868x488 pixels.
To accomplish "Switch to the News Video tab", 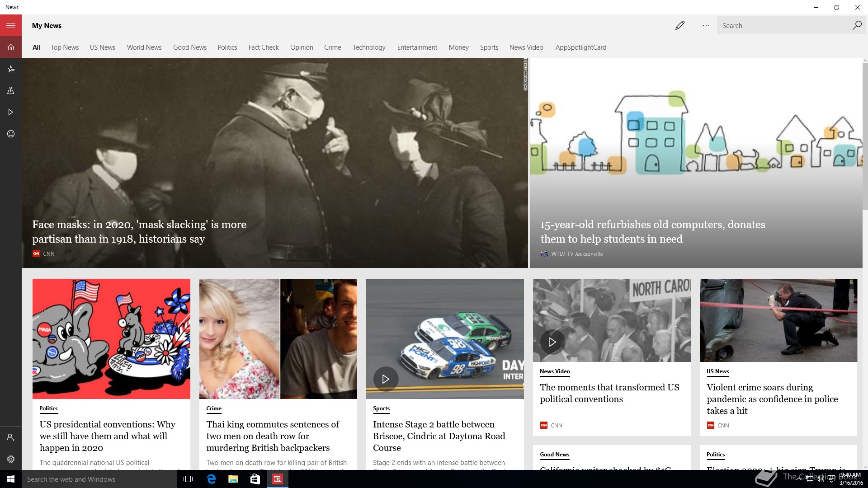I will [526, 47].
